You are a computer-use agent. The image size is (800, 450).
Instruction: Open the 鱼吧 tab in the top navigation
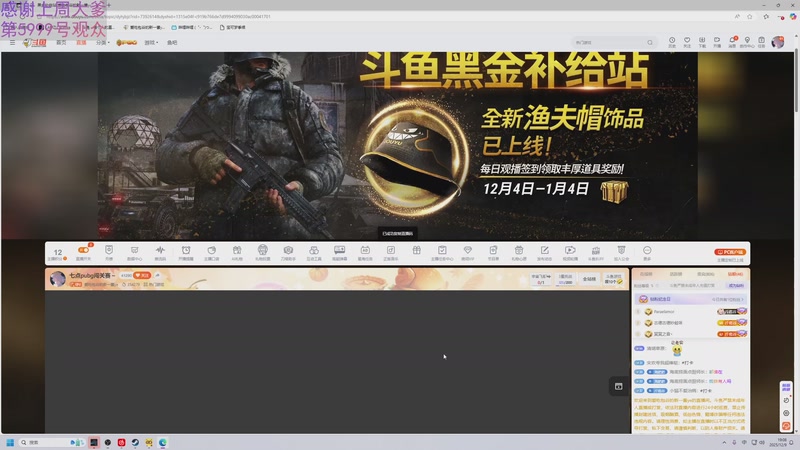coord(172,43)
